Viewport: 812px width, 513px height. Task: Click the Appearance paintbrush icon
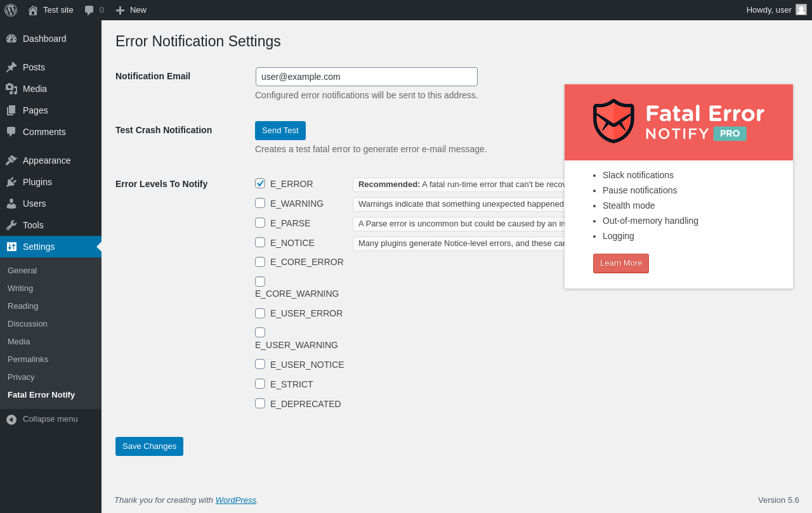click(11, 160)
